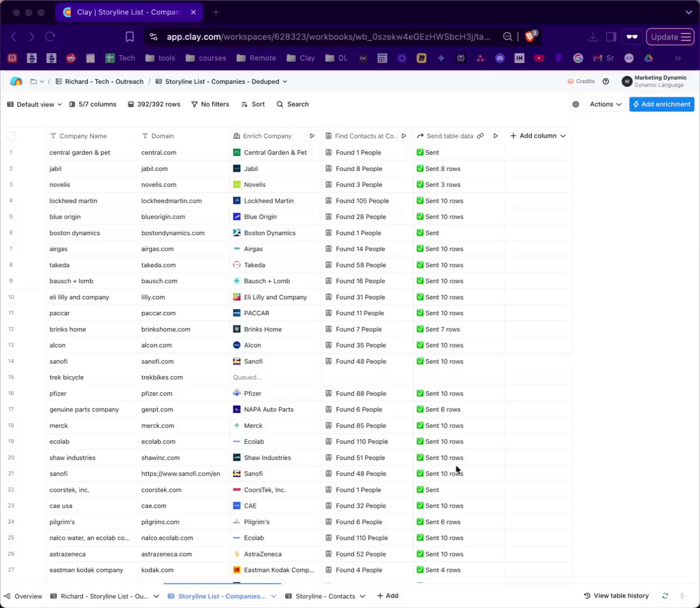The height and width of the screenshot is (608, 700).
Task: Switch to the Overview tab
Action: (23, 596)
